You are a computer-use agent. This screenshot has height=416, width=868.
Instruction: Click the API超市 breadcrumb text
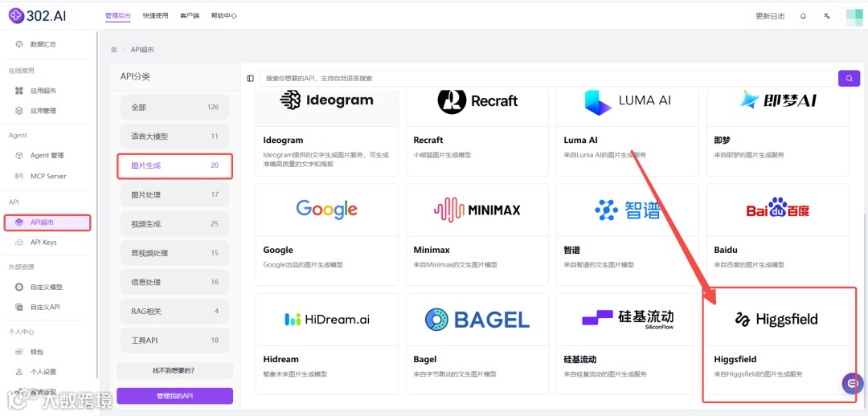[x=142, y=49]
